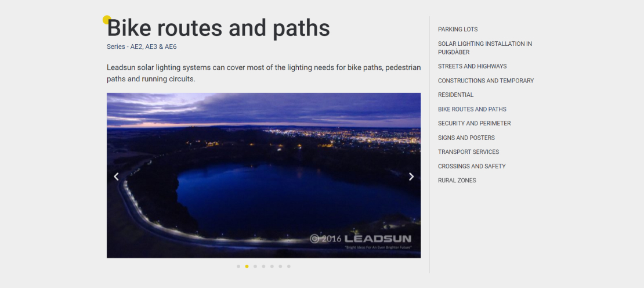Go to the last carousel slide dot

point(288,267)
